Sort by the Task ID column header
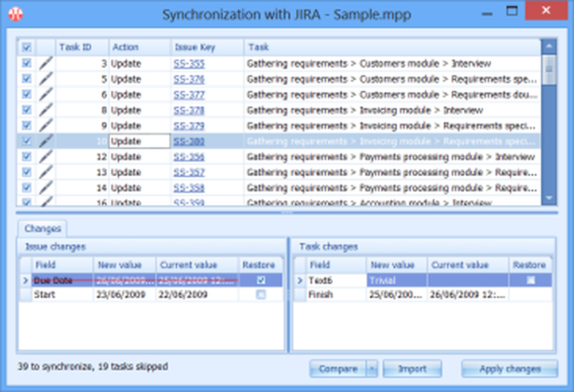 (x=82, y=47)
